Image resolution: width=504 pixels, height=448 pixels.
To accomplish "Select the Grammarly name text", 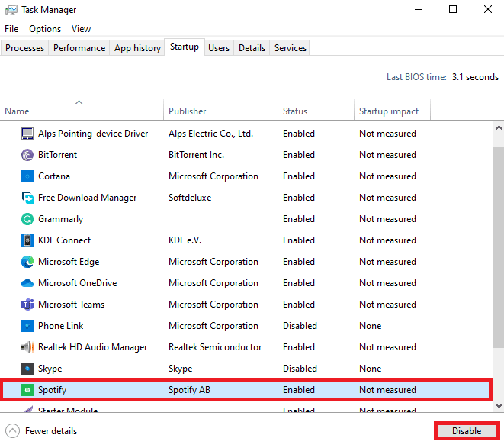I will click(61, 219).
